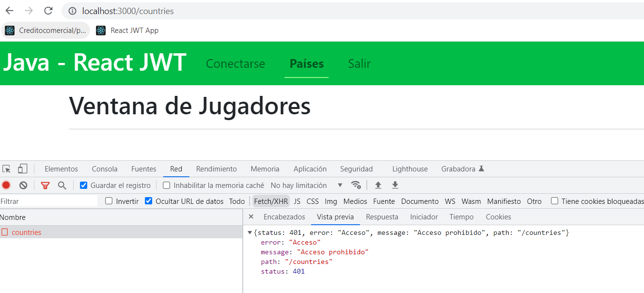The image size is (644, 293).
Task: Activate the DevTools inspect element icon
Action: coord(7,169)
